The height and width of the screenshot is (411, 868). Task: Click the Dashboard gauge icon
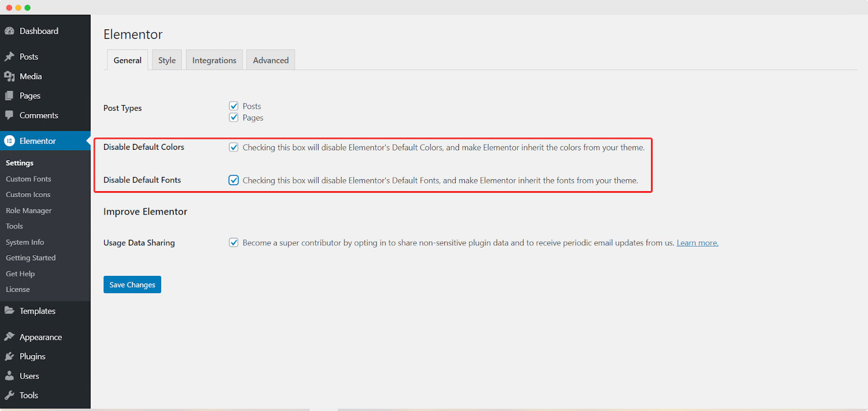[x=9, y=31]
